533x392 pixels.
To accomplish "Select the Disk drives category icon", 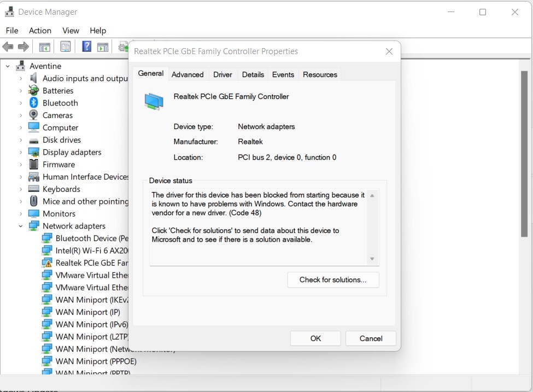I will pyautogui.click(x=33, y=141).
